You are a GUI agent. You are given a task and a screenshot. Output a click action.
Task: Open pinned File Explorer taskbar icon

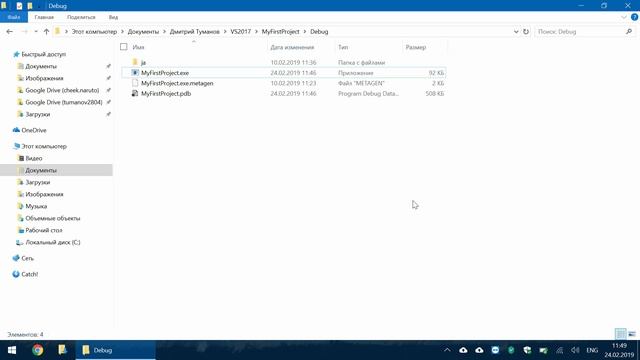pos(62,350)
